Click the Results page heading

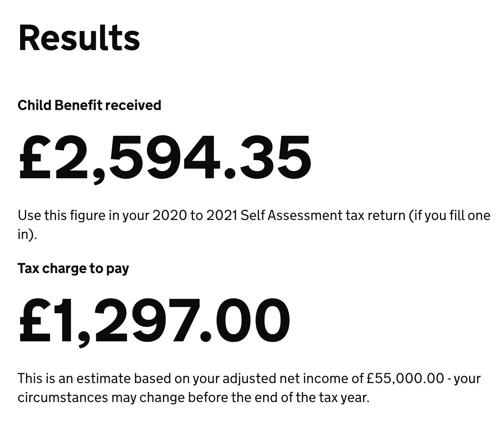(79, 38)
